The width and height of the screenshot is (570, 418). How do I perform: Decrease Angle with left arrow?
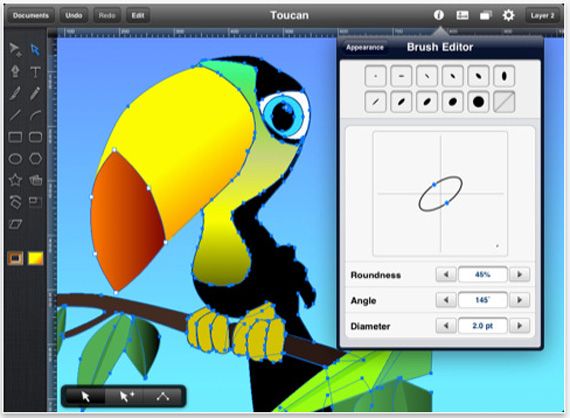[x=446, y=300]
